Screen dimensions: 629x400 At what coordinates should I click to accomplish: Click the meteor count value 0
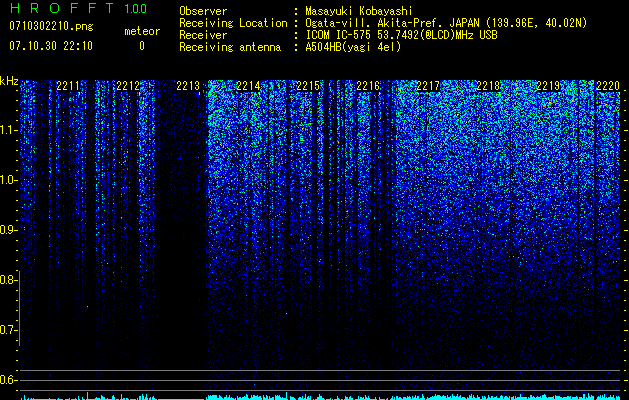coord(142,46)
